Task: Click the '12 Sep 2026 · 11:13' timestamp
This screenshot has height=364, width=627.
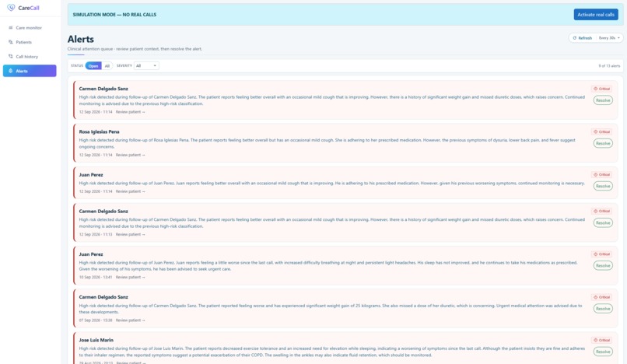Action: point(96,234)
